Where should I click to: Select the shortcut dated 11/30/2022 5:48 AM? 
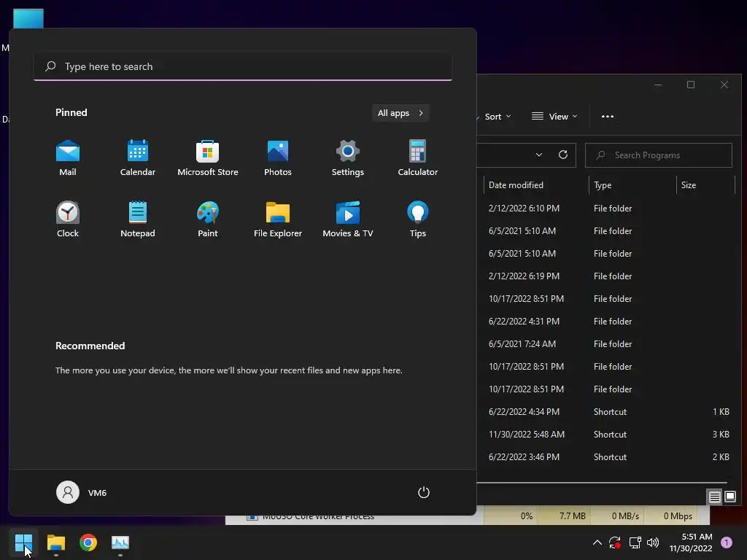606,435
